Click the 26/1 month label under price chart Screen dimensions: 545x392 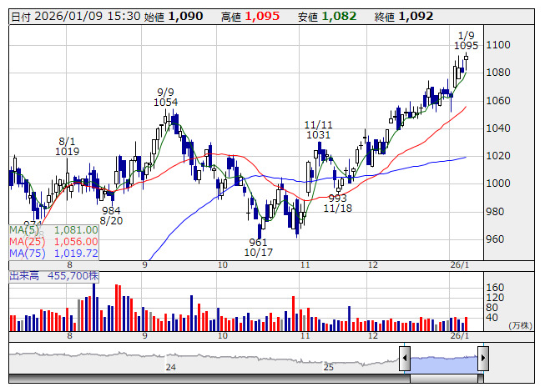460,265
